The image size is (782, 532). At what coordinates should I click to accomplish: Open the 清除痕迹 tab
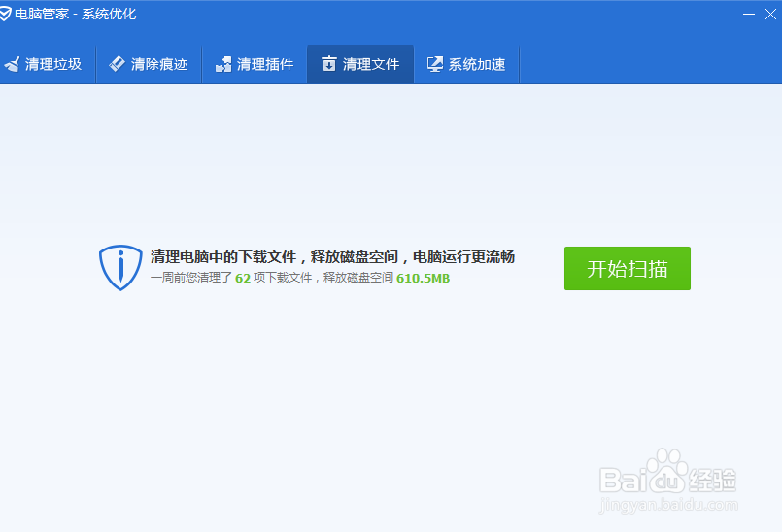coord(149,64)
